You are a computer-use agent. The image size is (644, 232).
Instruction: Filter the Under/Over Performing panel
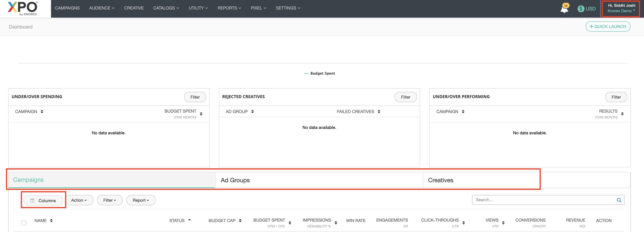616,97
